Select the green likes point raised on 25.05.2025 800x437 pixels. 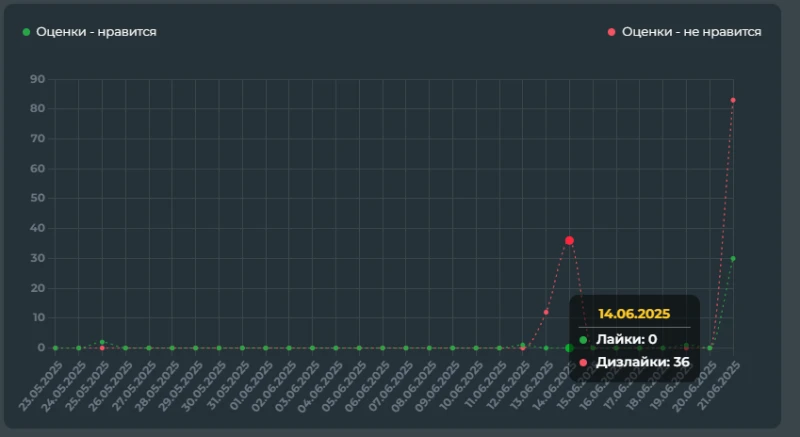click(x=102, y=342)
